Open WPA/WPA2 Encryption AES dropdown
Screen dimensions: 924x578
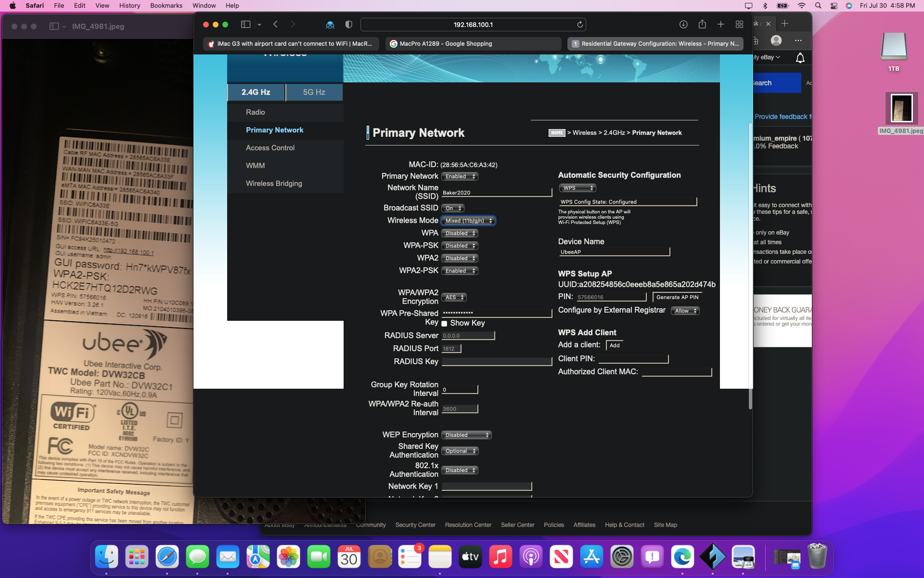tap(454, 297)
